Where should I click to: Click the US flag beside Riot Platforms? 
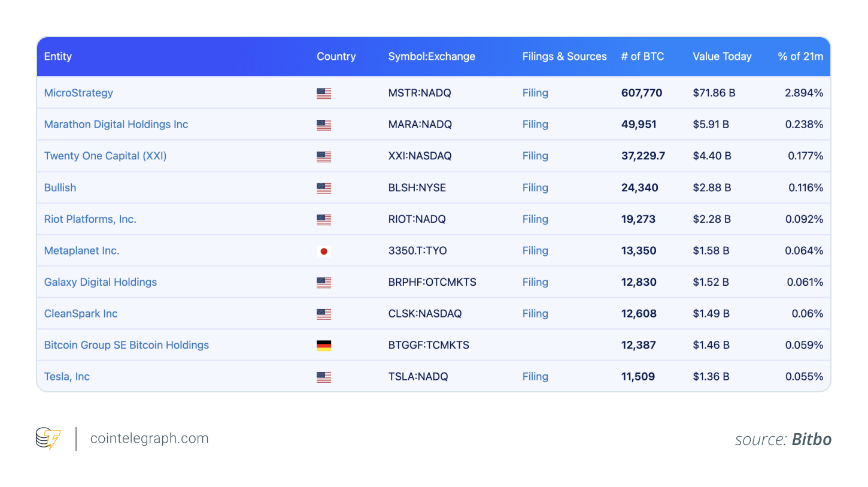click(x=324, y=219)
